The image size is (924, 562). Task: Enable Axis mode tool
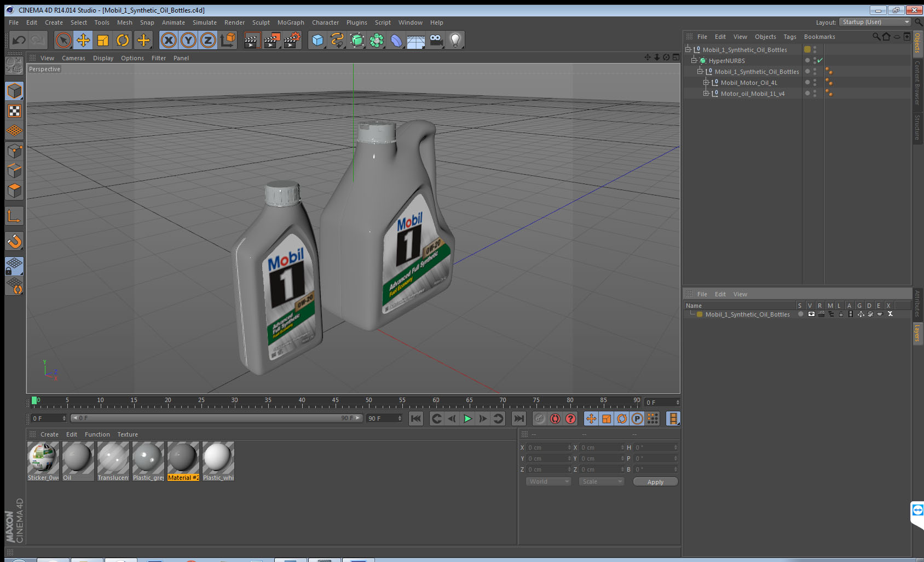pyautogui.click(x=15, y=216)
